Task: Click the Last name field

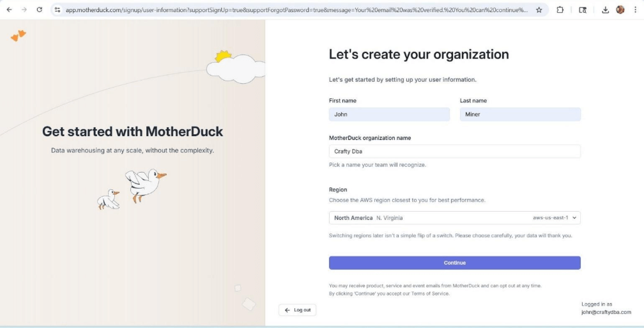Action: (x=520, y=114)
